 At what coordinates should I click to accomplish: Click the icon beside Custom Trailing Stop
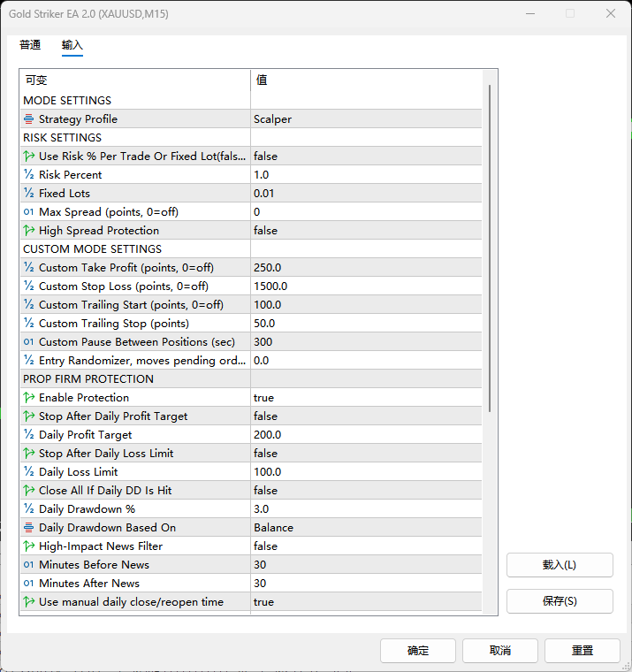point(28,323)
